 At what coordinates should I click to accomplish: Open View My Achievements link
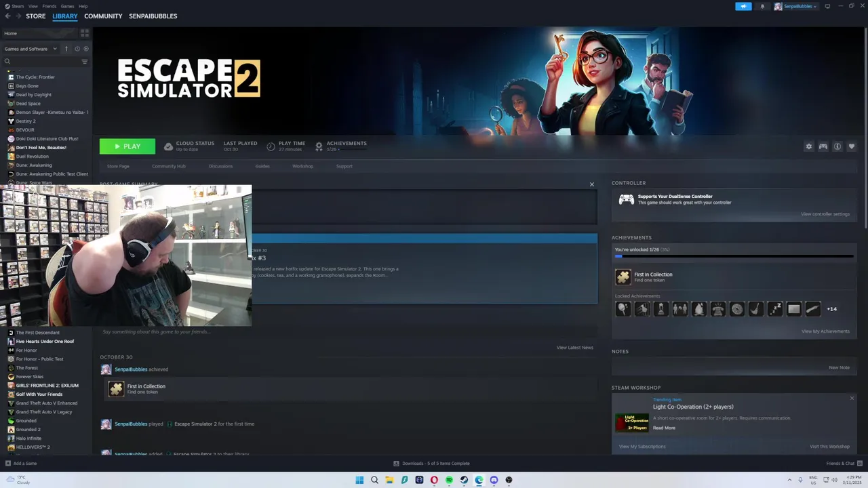825,331
